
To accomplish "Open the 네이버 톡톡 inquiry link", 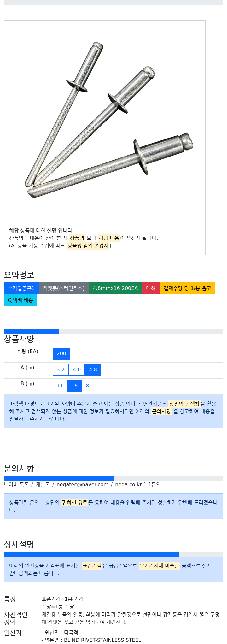I will [x=16, y=485].
